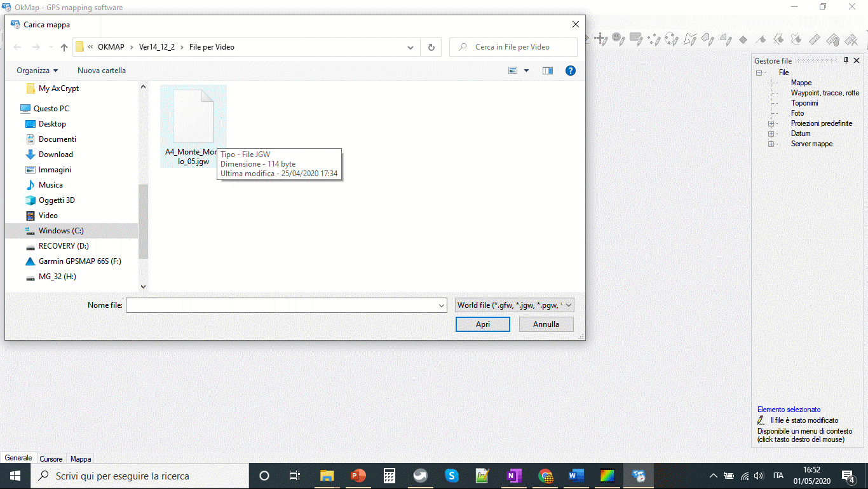Click crosshair-with-pencil icon in OkMap toolbar
Screen dimensions: 868x489
point(600,39)
